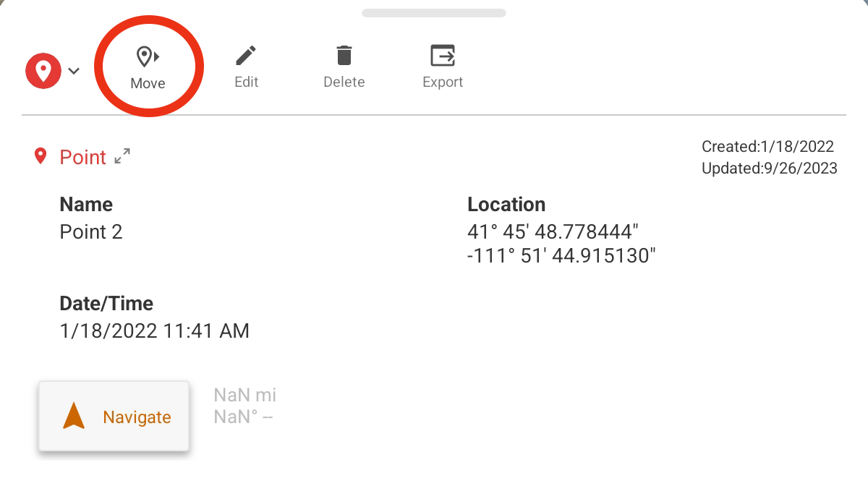Click the "NaN mi" distance readout
Screen dimensions: 868x499
point(245,396)
